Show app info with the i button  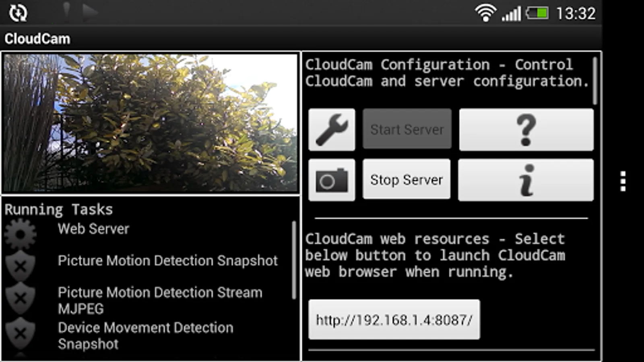point(526,180)
